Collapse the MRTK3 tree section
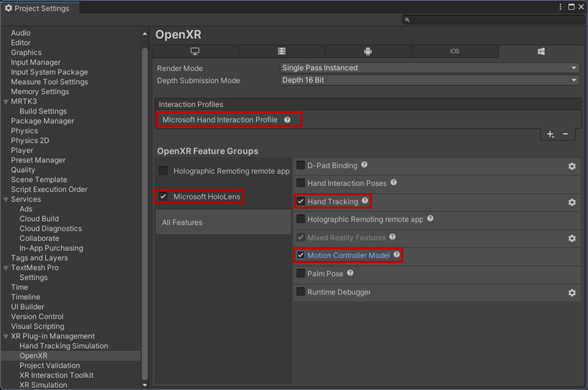Image resolution: width=588 pixels, height=390 pixels. tap(6, 102)
